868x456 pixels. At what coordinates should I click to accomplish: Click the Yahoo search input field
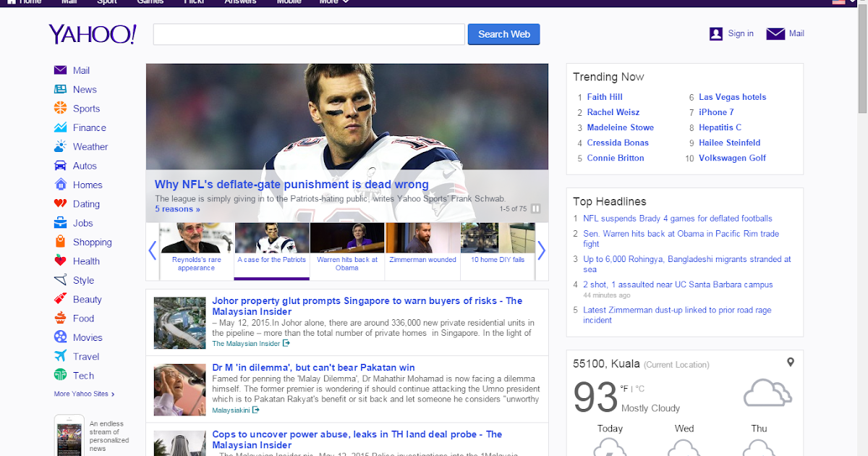pyautogui.click(x=309, y=34)
